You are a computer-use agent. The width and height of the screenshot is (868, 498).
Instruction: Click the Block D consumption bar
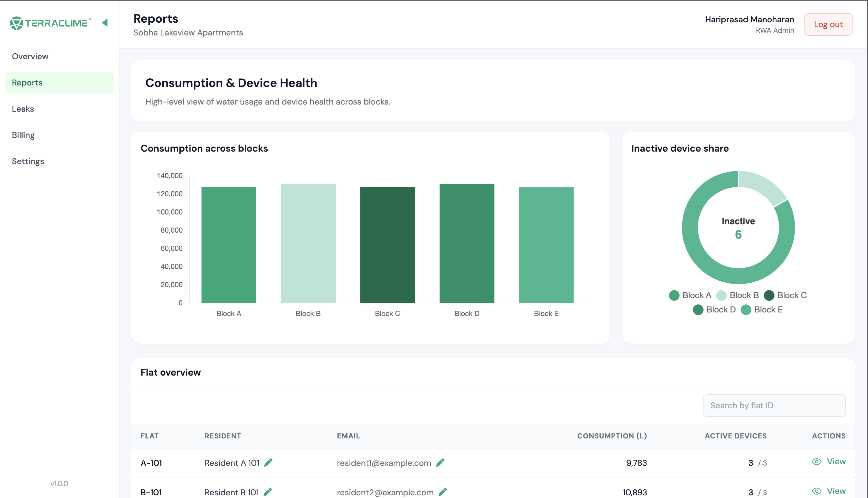(467, 243)
